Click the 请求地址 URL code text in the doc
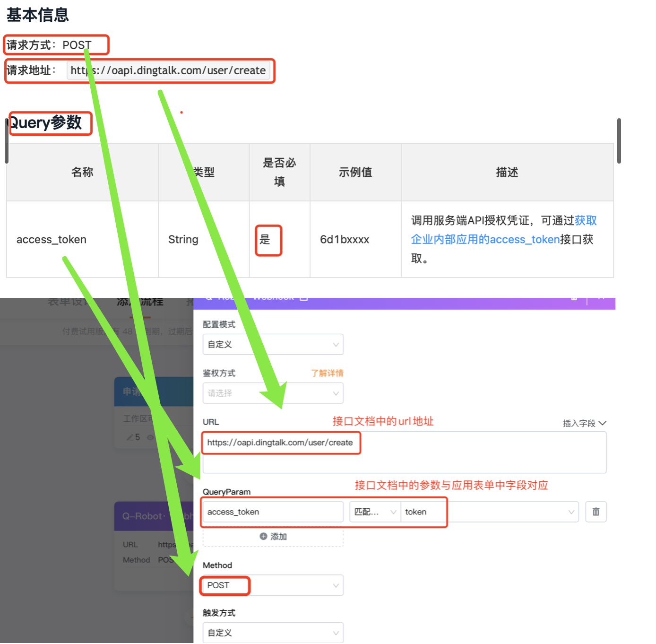Screen dimensions: 656x644 pyautogui.click(x=168, y=70)
